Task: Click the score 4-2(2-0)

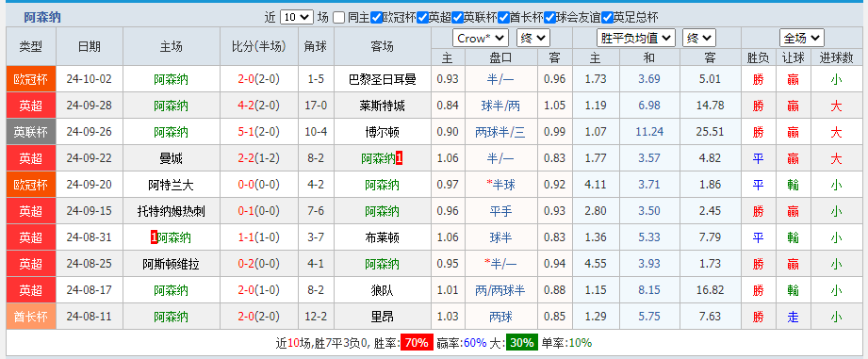Action: pos(258,106)
